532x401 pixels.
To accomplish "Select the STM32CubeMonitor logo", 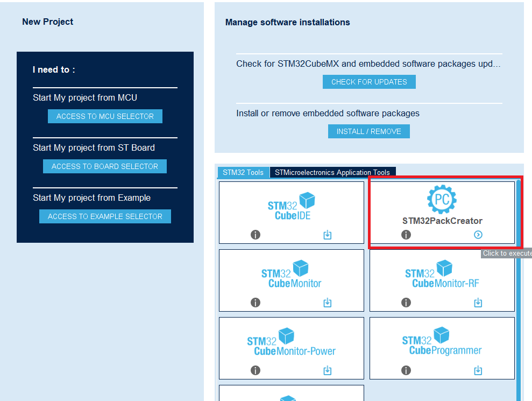I will click(292, 274).
